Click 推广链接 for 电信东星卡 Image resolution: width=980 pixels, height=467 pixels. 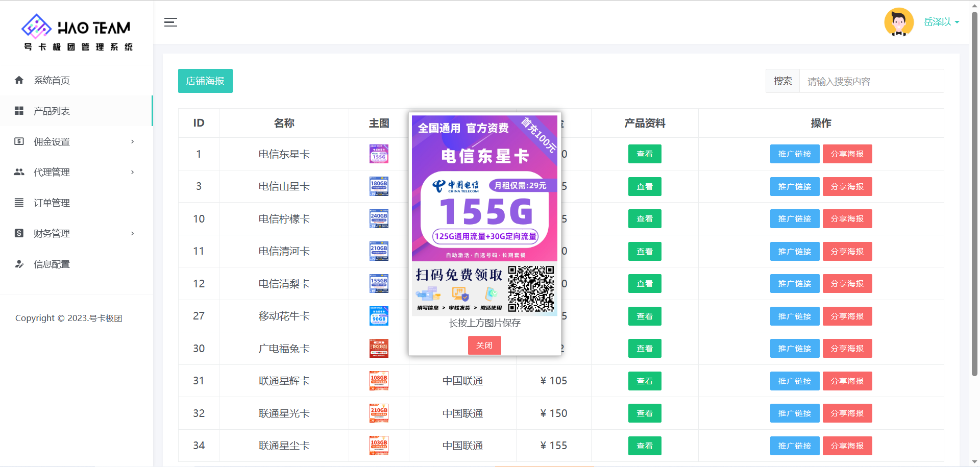795,154
